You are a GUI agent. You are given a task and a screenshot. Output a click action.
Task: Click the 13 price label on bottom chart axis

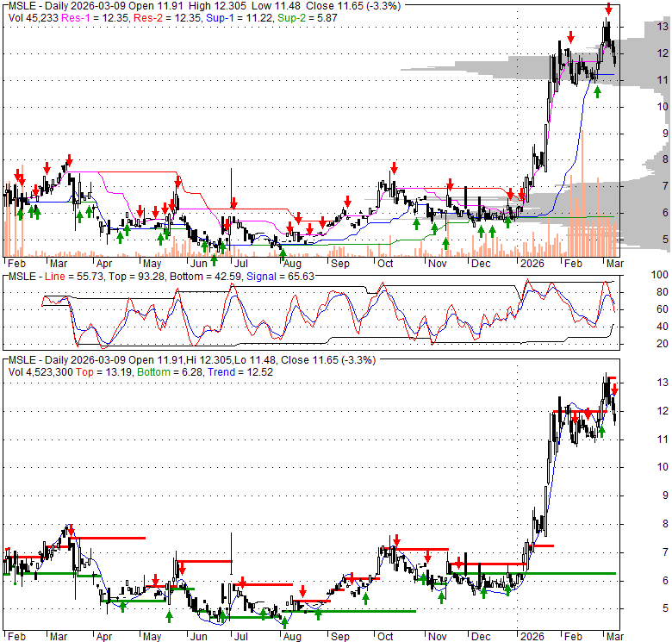pos(663,383)
